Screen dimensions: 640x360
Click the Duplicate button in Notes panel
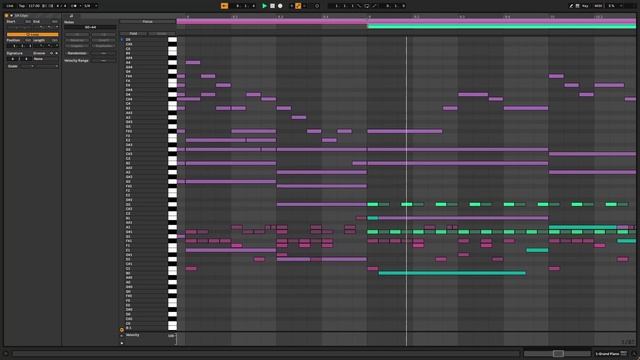pos(104,46)
